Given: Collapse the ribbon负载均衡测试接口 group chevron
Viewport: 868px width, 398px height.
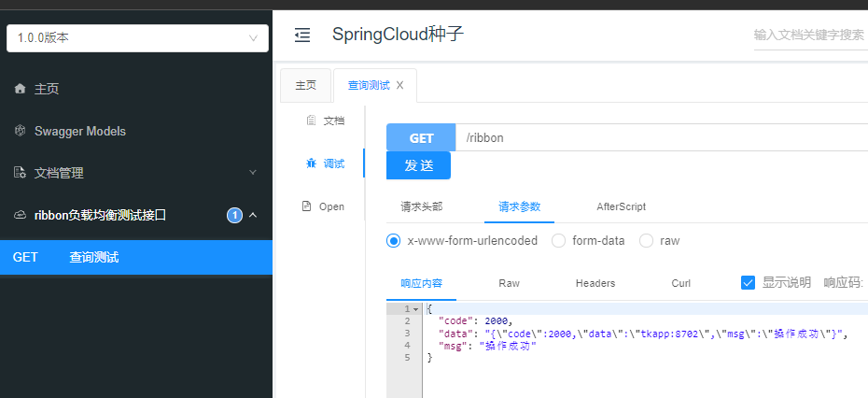Looking at the screenshot, I should coord(253,215).
